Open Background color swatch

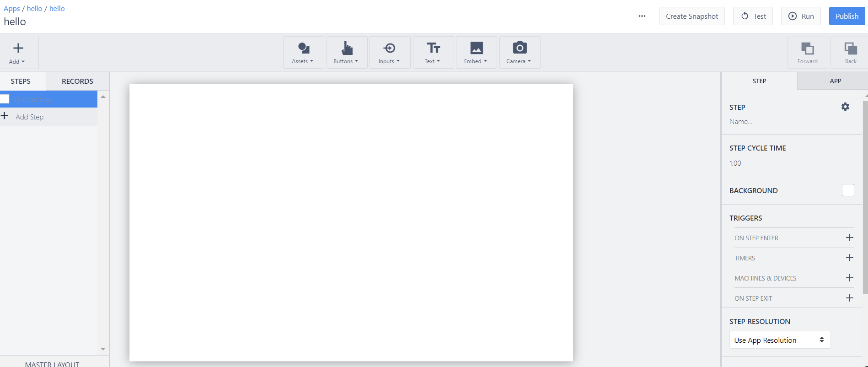pos(848,190)
